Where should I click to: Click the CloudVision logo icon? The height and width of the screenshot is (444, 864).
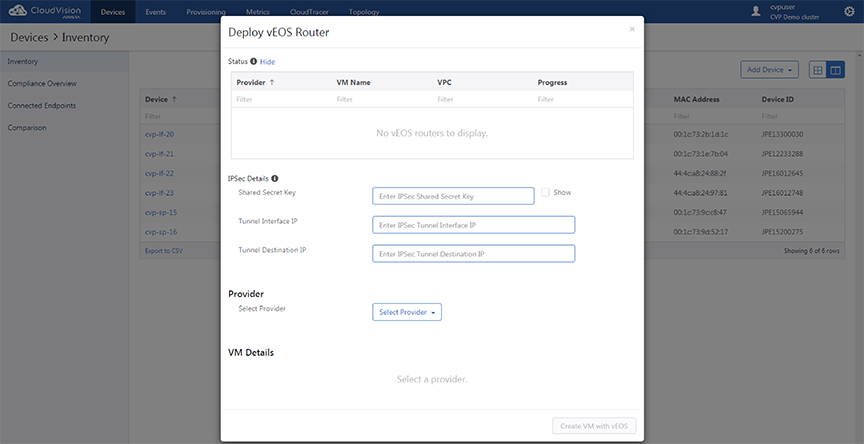[17, 10]
